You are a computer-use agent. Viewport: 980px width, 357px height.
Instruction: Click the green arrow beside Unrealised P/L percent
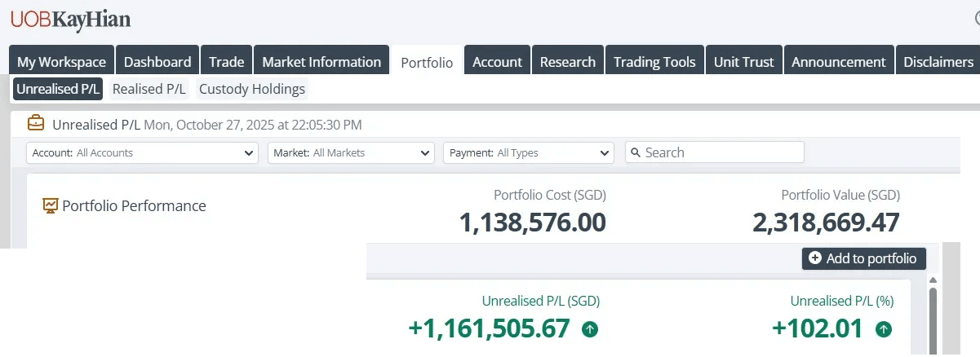click(x=883, y=329)
